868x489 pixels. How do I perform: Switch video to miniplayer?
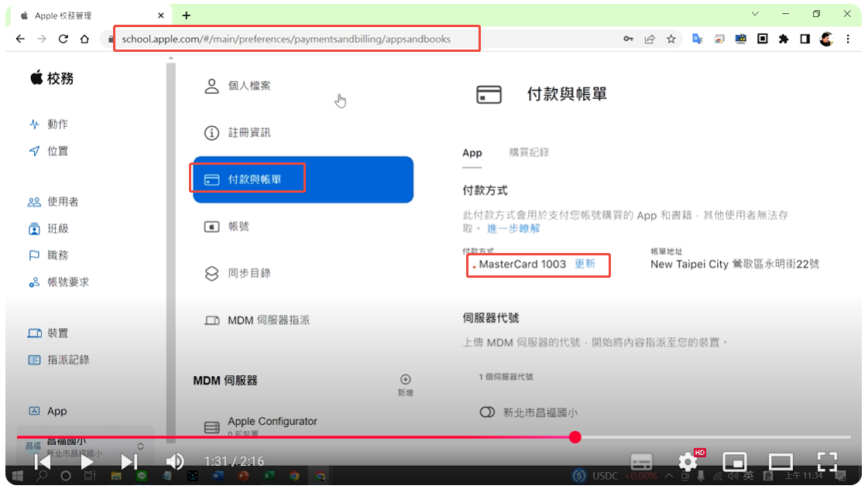coord(735,461)
